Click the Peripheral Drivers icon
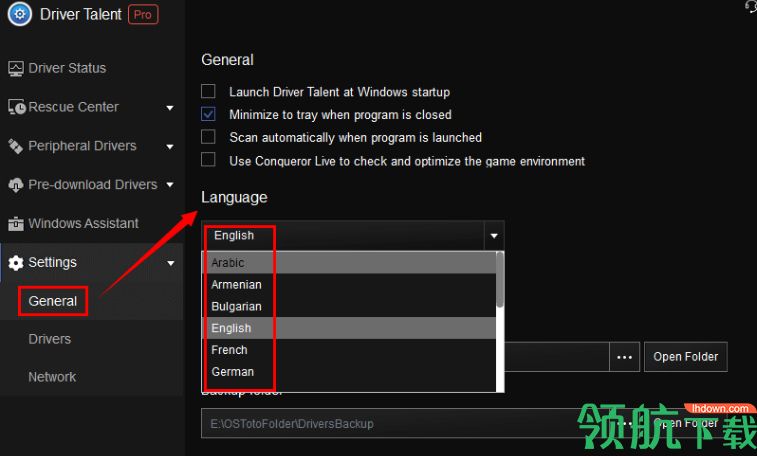Screen dimensions: 757x456 click(15, 146)
